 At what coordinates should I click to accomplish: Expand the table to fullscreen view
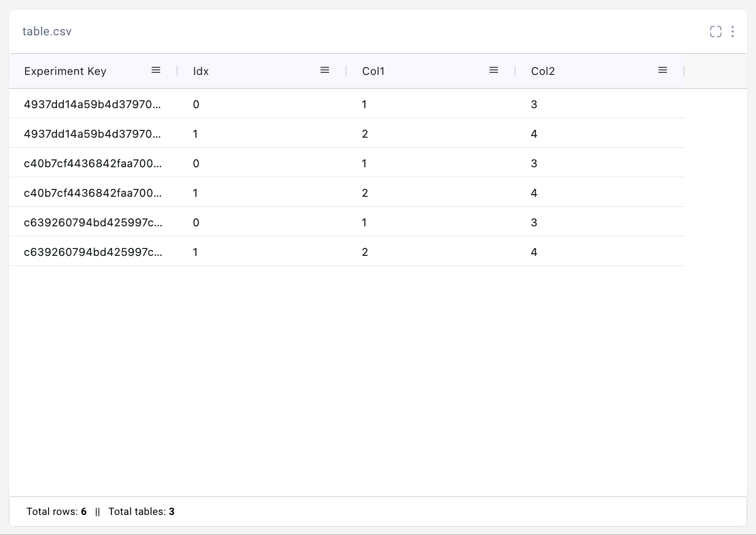pos(715,32)
